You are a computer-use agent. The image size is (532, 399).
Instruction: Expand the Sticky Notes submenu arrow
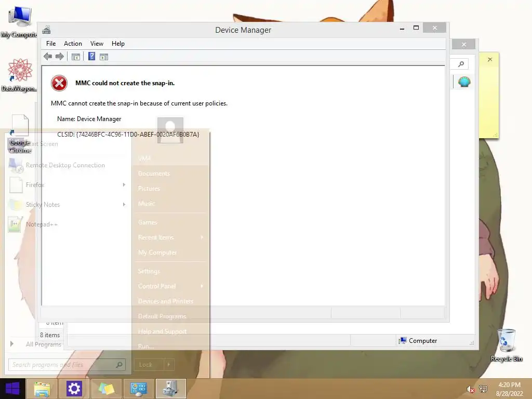(x=124, y=205)
